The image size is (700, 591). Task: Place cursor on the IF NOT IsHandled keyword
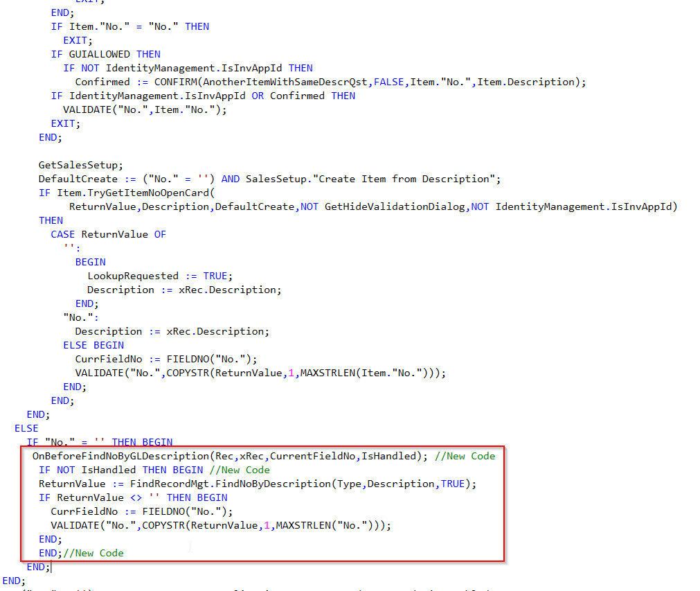[x=97, y=470]
